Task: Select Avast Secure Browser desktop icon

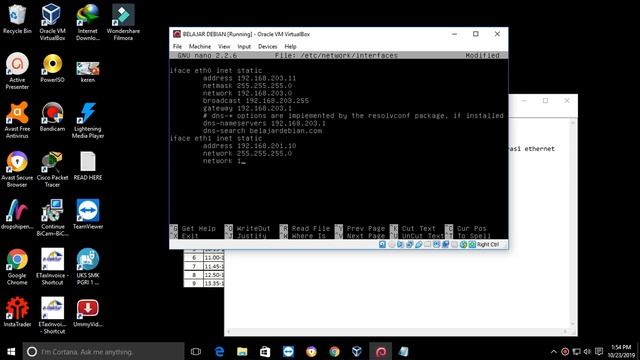Action: [17, 169]
